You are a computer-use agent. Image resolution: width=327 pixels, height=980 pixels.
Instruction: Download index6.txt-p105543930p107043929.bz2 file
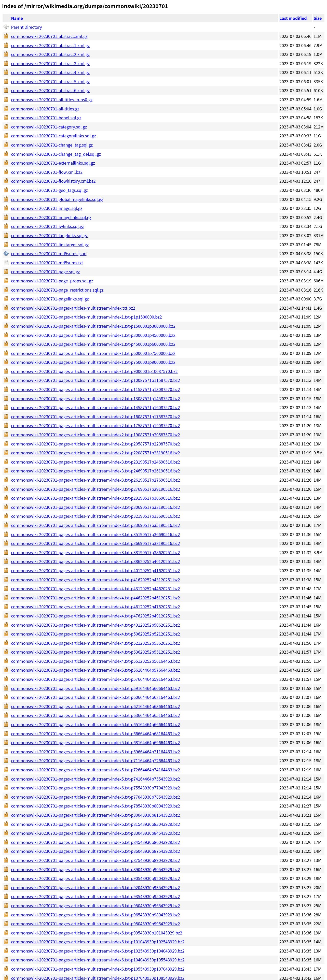[98, 969]
